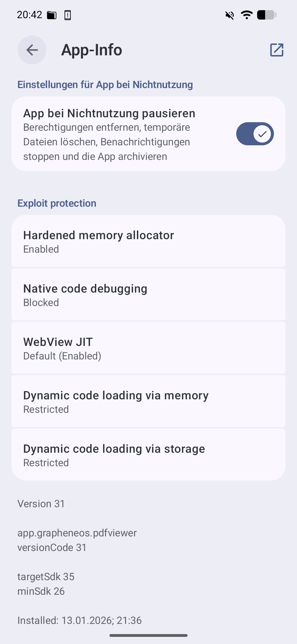Open Hardened memory allocator setting
297x644 pixels.
148,241
